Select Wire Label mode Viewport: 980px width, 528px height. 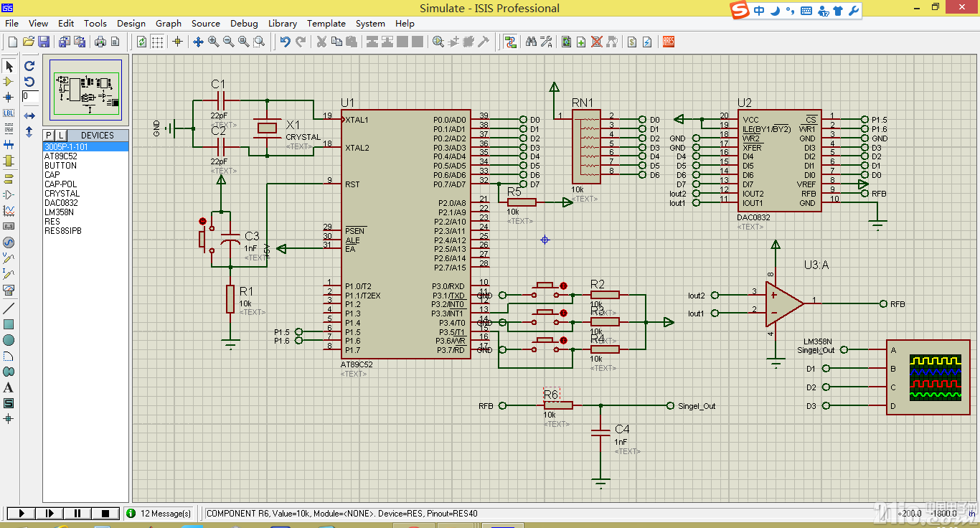[x=9, y=113]
